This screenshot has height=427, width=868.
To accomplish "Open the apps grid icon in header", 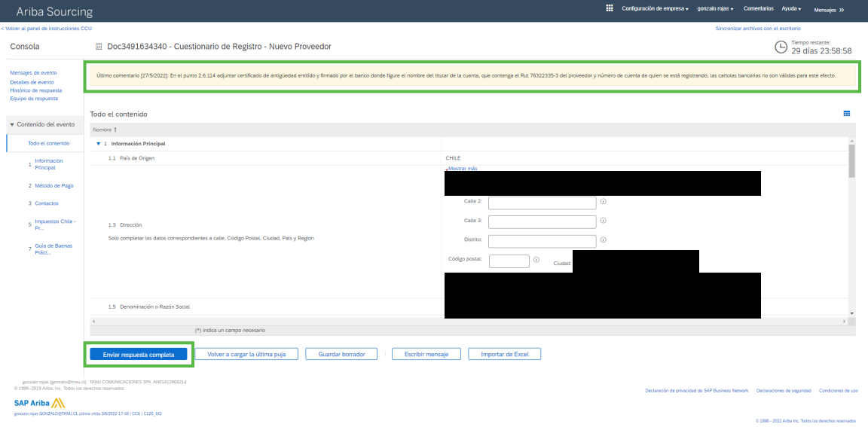I will click(x=610, y=8).
